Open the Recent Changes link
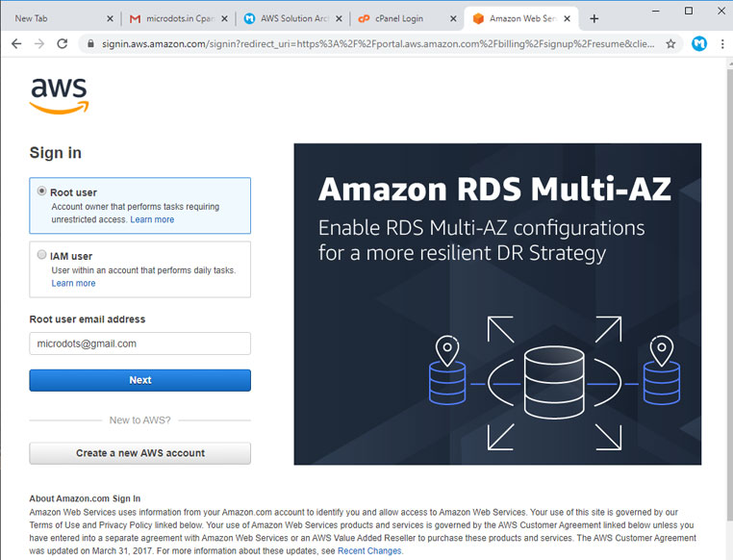Viewport: 733px width, 560px height. (369, 550)
